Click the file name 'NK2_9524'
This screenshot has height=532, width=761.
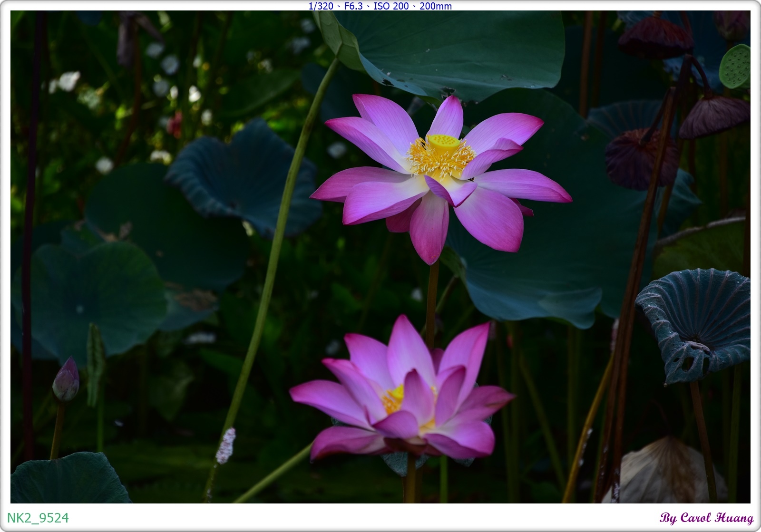pyautogui.click(x=38, y=518)
